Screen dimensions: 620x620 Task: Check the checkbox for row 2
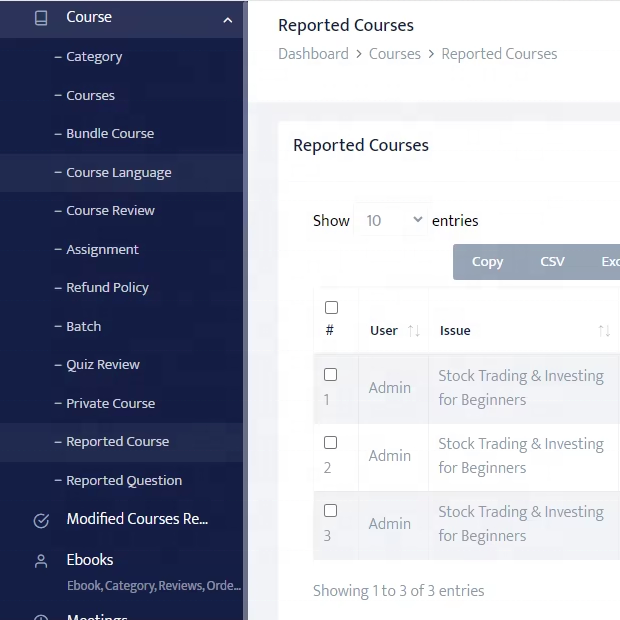[x=331, y=443]
